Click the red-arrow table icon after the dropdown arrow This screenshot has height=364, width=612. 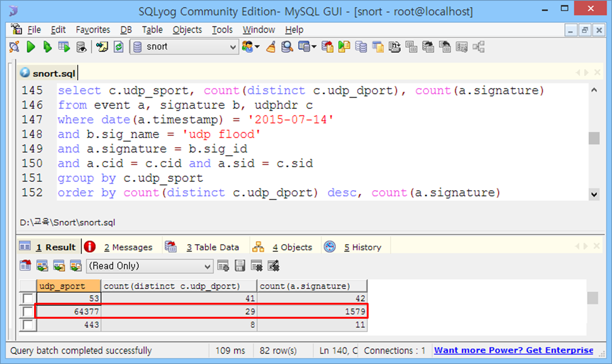(x=328, y=47)
